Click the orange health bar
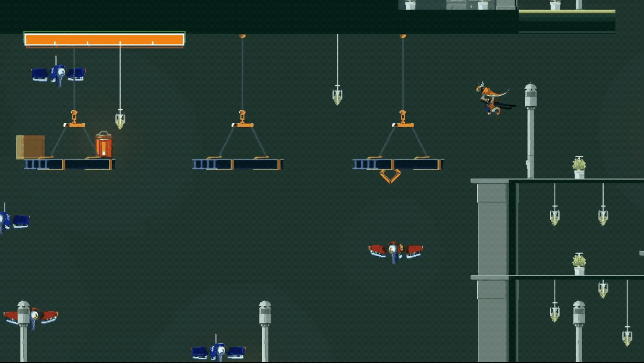644x363 pixels. 104,40
